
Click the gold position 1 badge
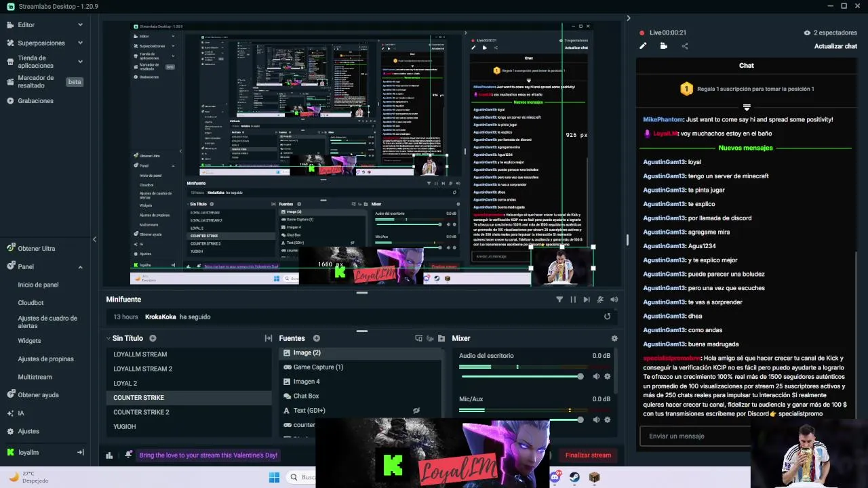[x=686, y=89]
